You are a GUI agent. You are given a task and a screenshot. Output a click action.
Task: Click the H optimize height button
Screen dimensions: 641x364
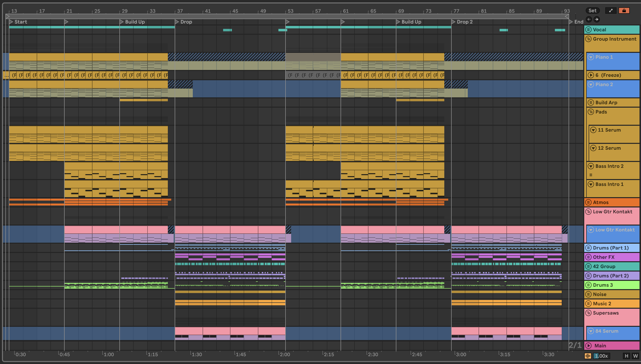[x=626, y=356]
